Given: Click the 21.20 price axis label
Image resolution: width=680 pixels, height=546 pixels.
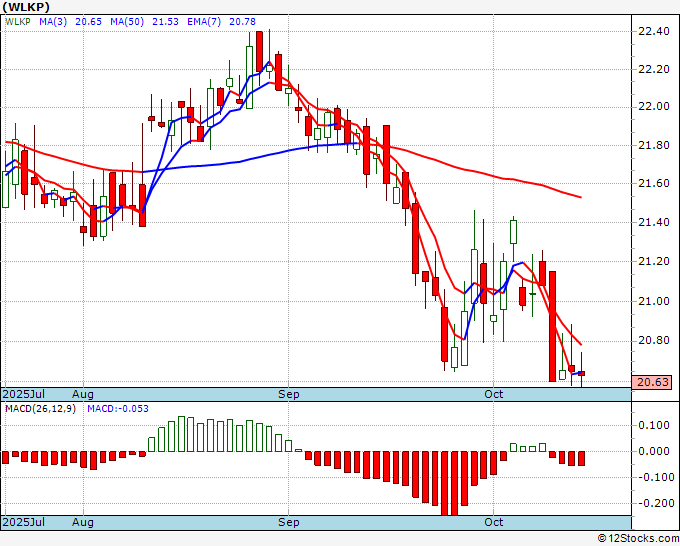Looking at the screenshot, I should 654,262.
